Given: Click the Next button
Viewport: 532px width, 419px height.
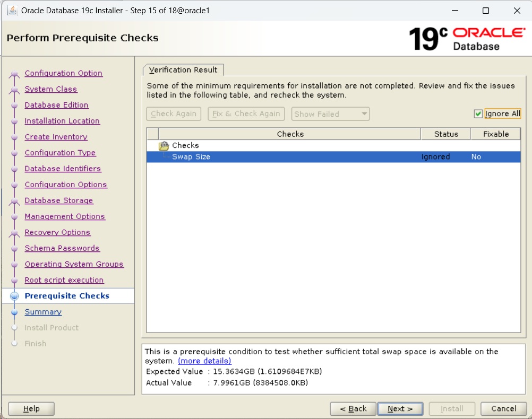Looking at the screenshot, I should tap(400, 409).
